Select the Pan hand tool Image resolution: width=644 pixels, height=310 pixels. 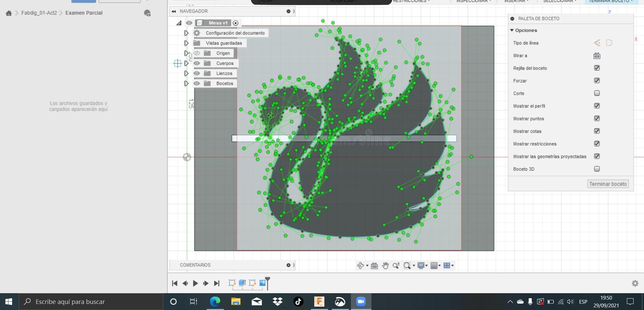[x=385, y=266]
